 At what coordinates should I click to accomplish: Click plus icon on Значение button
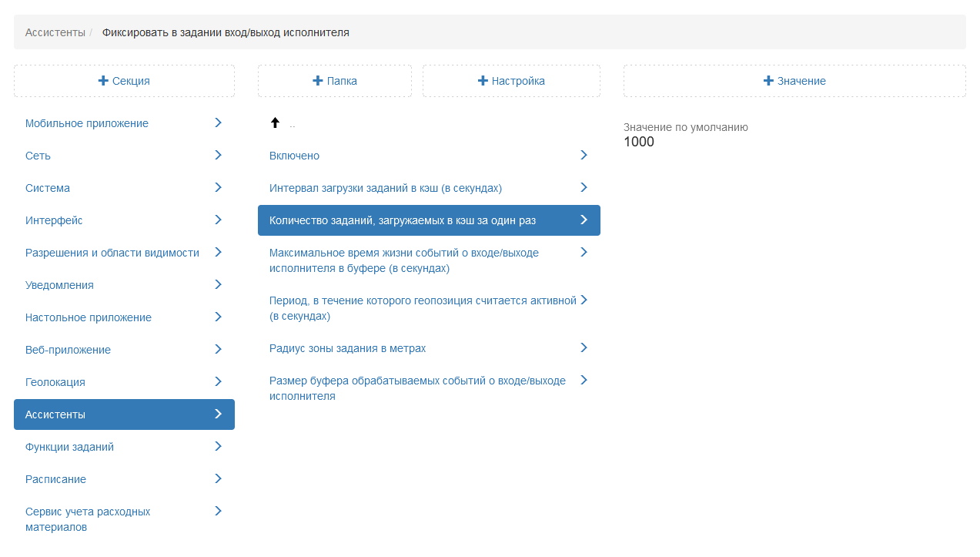[768, 81]
